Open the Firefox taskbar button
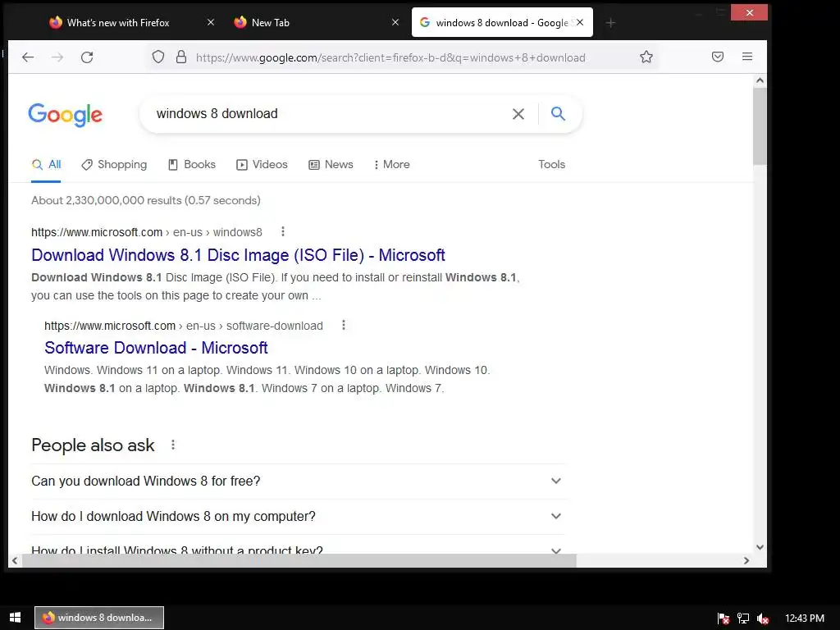The height and width of the screenshot is (630, 840). [99, 618]
